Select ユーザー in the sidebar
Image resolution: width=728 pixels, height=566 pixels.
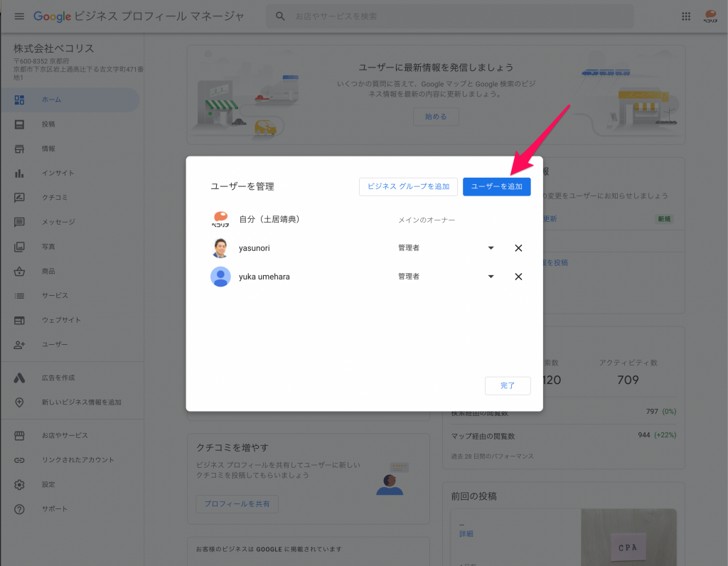click(55, 345)
